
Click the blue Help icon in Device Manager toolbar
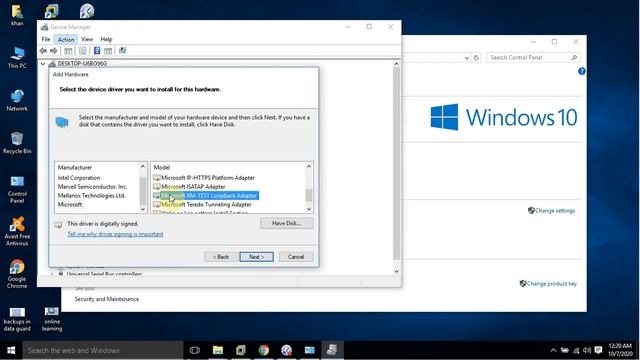(x=97, y=51)
